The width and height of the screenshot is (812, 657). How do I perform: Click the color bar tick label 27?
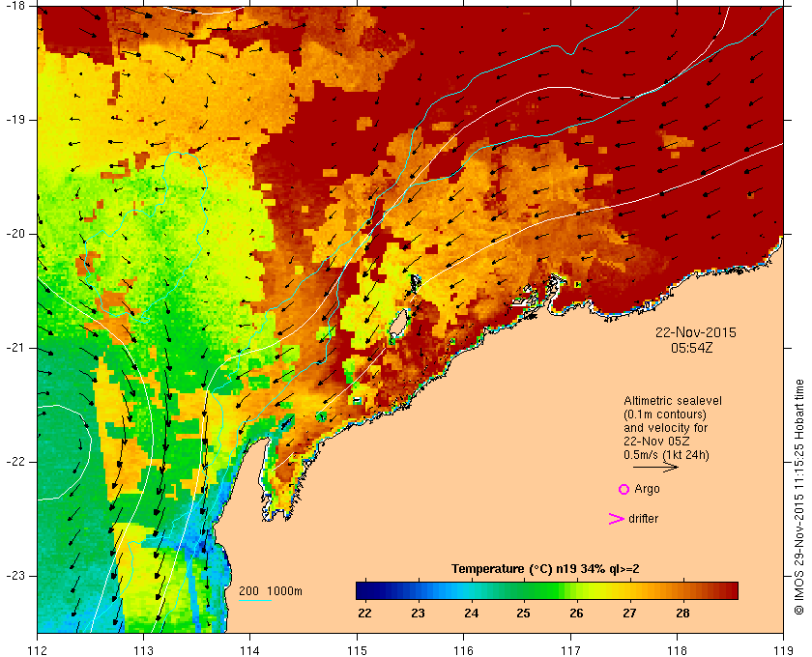point(629,613)
